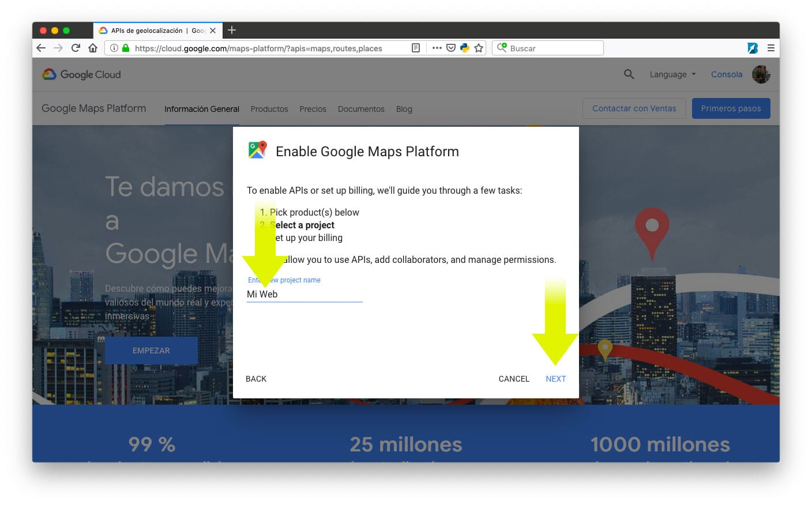Viewport: 812px width, 505px height.
Task: Open the Firefox hamburger menu
Action: click(x=770, y=48)
